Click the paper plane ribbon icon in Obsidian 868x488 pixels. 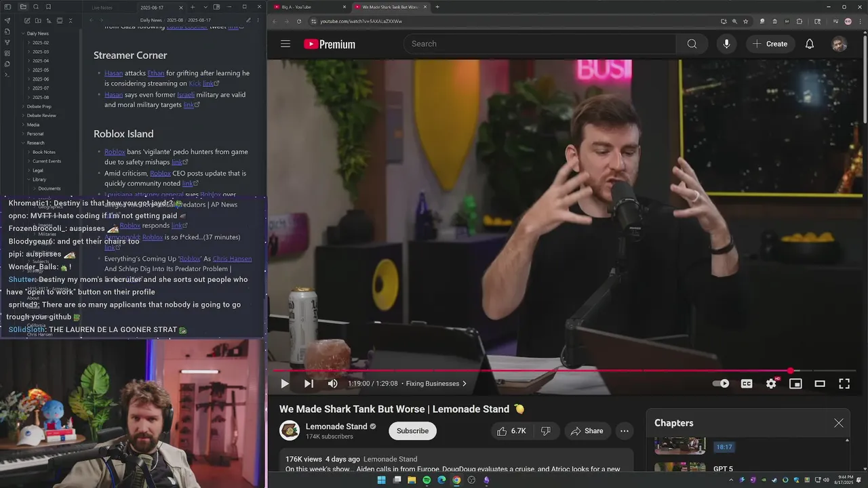point(7,20)
